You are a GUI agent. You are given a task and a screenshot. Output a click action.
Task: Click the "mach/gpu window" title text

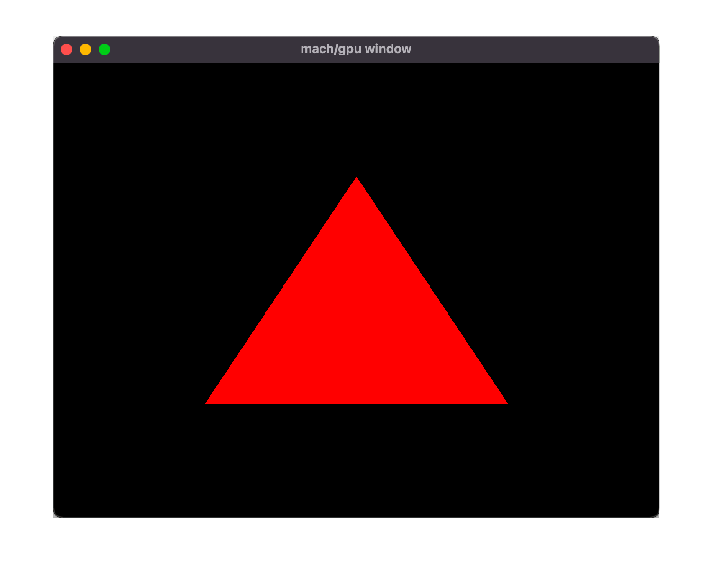(356, 49)
